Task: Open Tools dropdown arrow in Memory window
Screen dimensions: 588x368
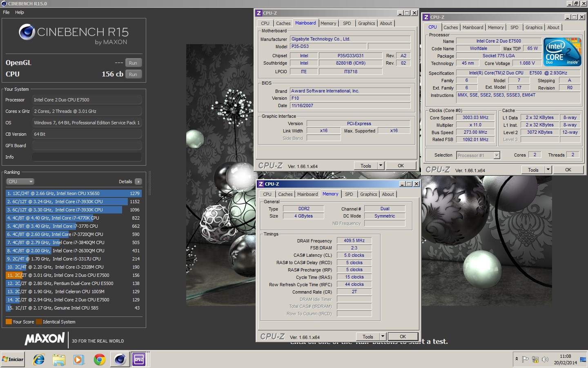Action: (x=383, y=337)
